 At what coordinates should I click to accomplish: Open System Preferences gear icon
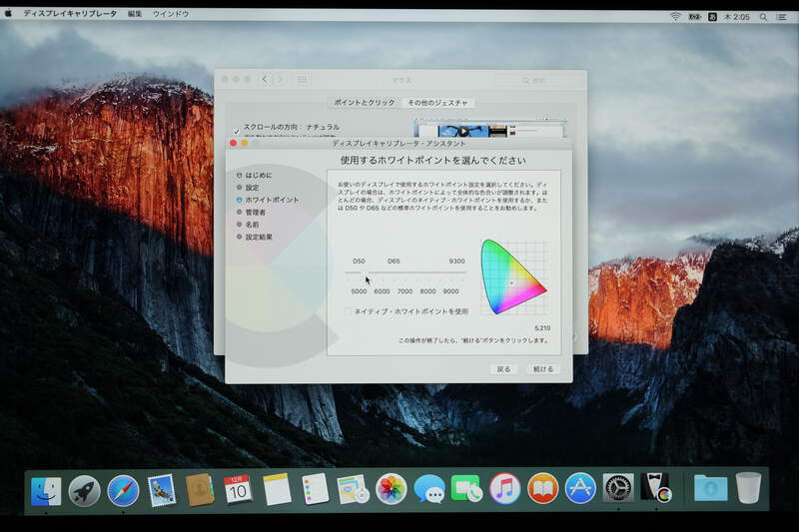click(618, 488)
